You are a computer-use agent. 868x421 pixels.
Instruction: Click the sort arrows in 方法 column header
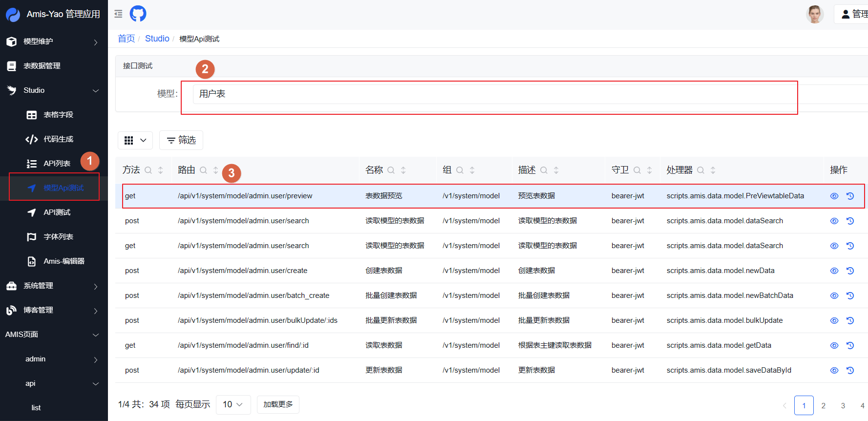[x=160, y=170]
